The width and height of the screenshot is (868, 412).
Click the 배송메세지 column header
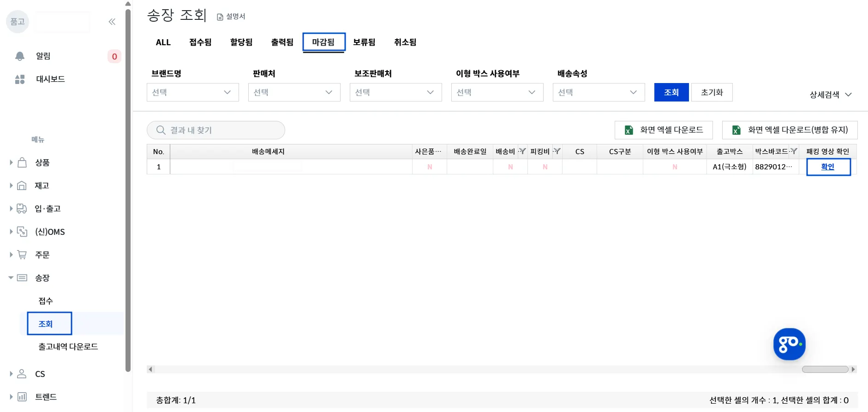tap(291, 151)
